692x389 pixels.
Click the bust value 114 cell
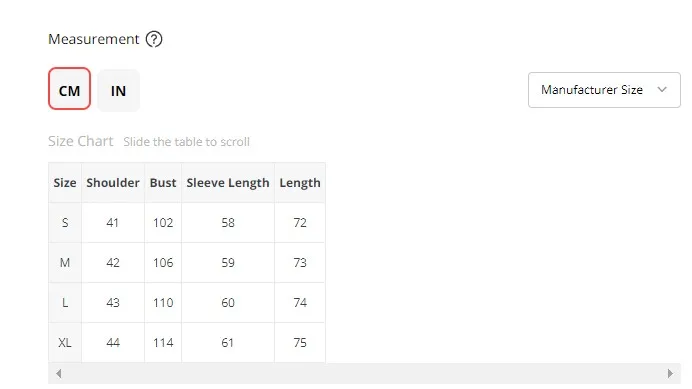[163, 343]
